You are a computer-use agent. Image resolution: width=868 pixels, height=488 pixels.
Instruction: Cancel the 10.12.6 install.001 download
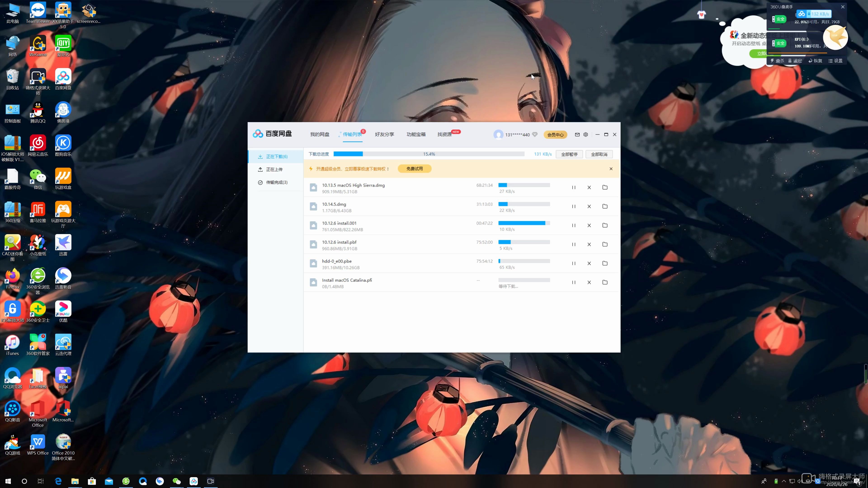click(589, 225)
